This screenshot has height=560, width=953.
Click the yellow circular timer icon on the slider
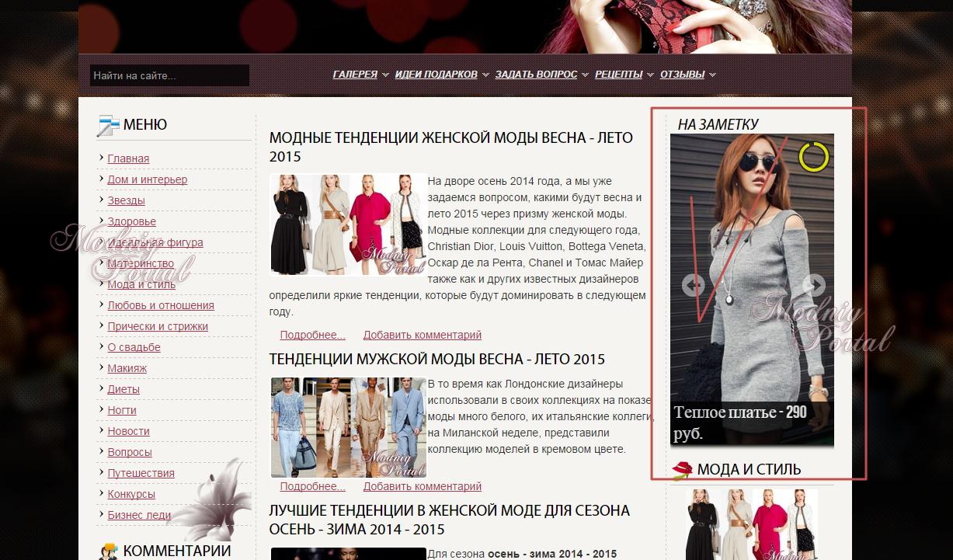click(x=813, y=156)
